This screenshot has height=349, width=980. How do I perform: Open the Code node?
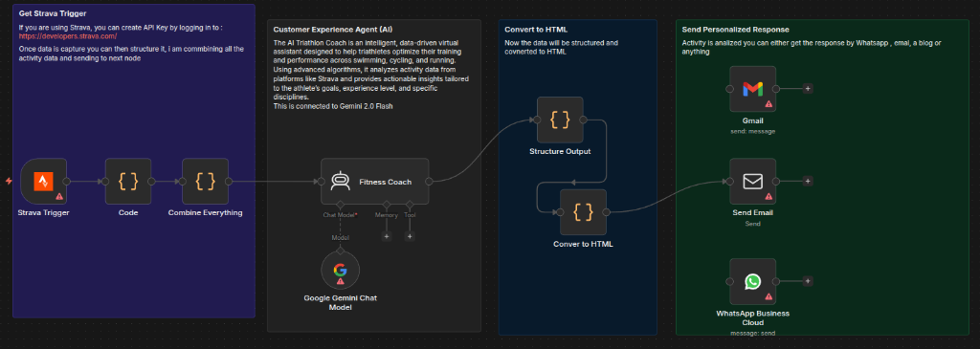point(128,181)
